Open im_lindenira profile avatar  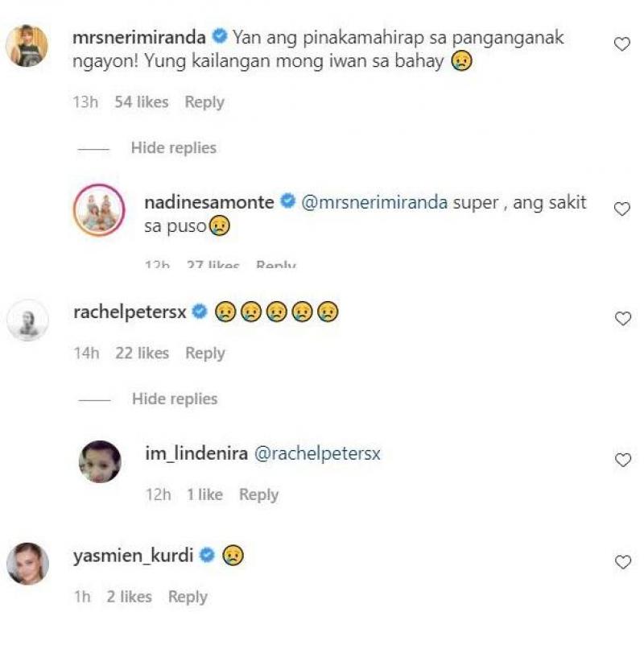point(100,461)
